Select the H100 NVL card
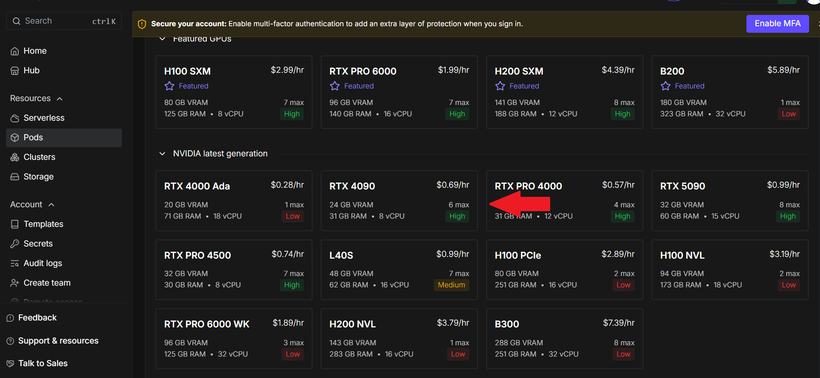The image size is (820, 378). [730, 270]
